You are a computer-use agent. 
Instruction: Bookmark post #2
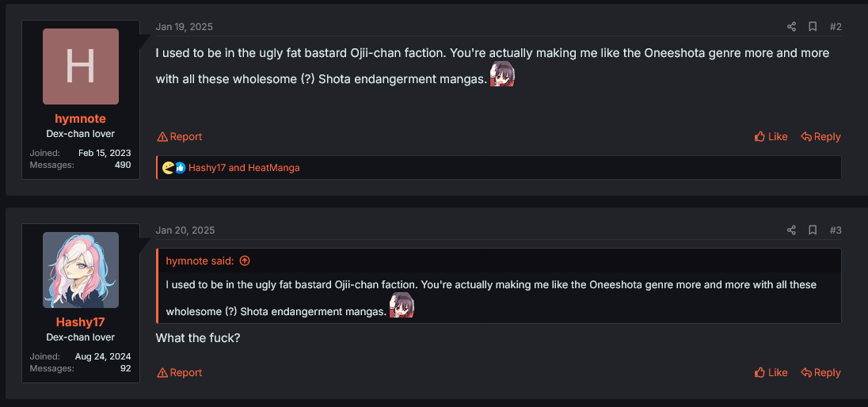813,27
